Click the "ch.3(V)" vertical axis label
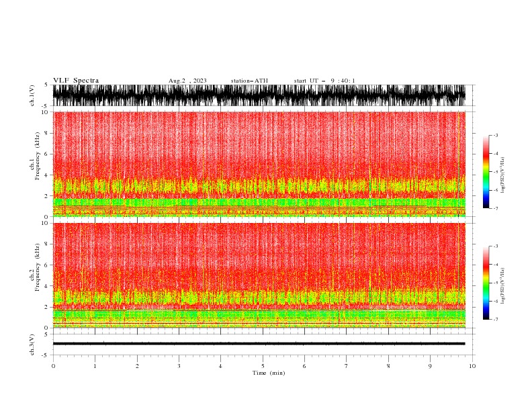The width and height of the screenshot is (532, 411). click(x=32, y=345)
